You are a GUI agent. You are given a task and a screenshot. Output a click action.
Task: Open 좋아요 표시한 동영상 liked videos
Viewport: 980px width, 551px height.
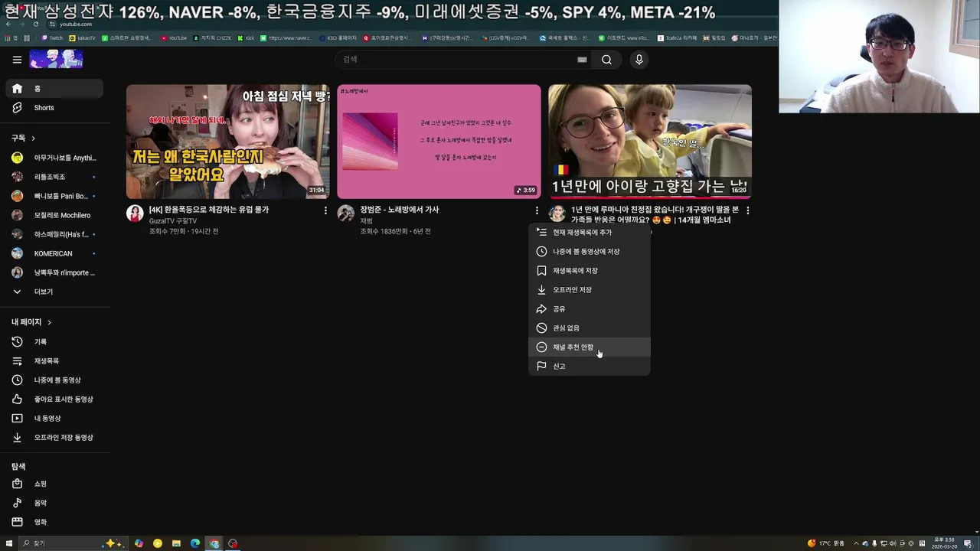(x=54, y=399)
